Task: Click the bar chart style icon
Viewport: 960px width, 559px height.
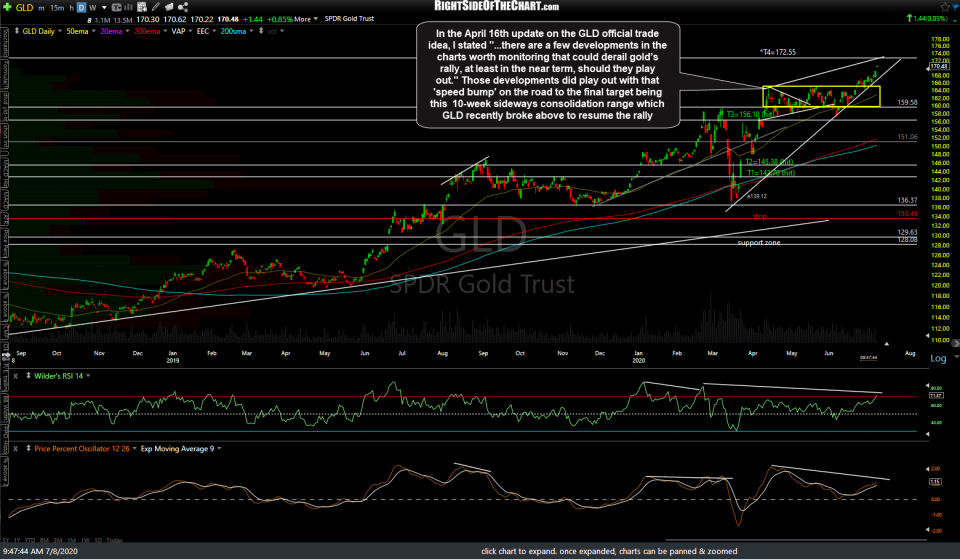Action: pyautogui.click(x=129, y=7)
